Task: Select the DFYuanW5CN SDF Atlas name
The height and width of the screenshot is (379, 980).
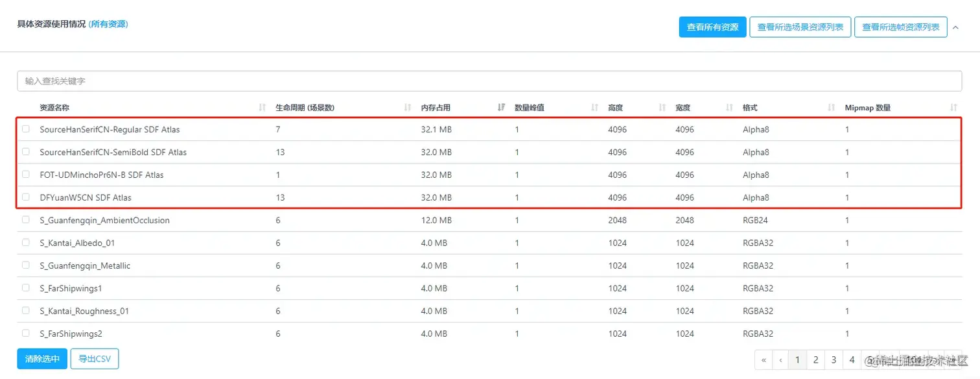Action: tap(86, 198)
